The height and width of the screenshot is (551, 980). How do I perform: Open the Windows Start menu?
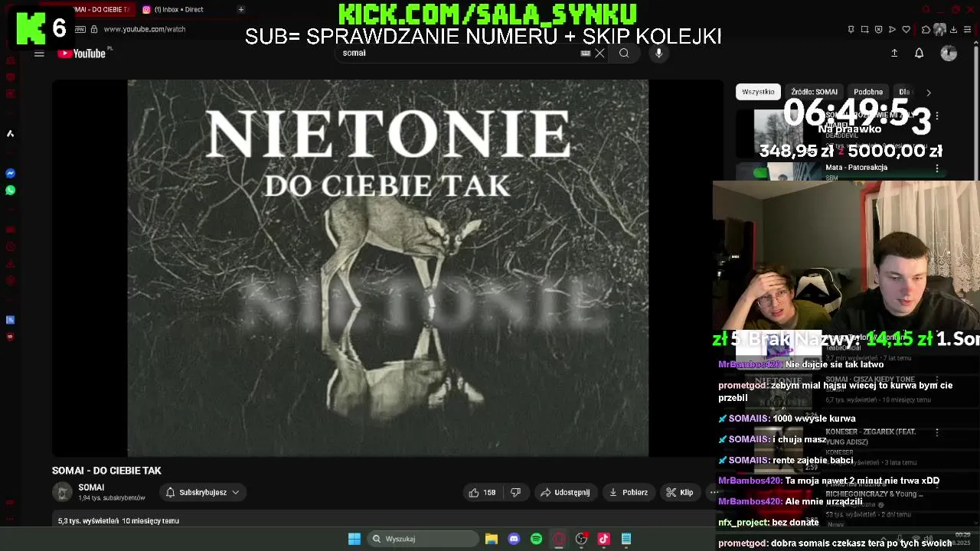[354, 539]
